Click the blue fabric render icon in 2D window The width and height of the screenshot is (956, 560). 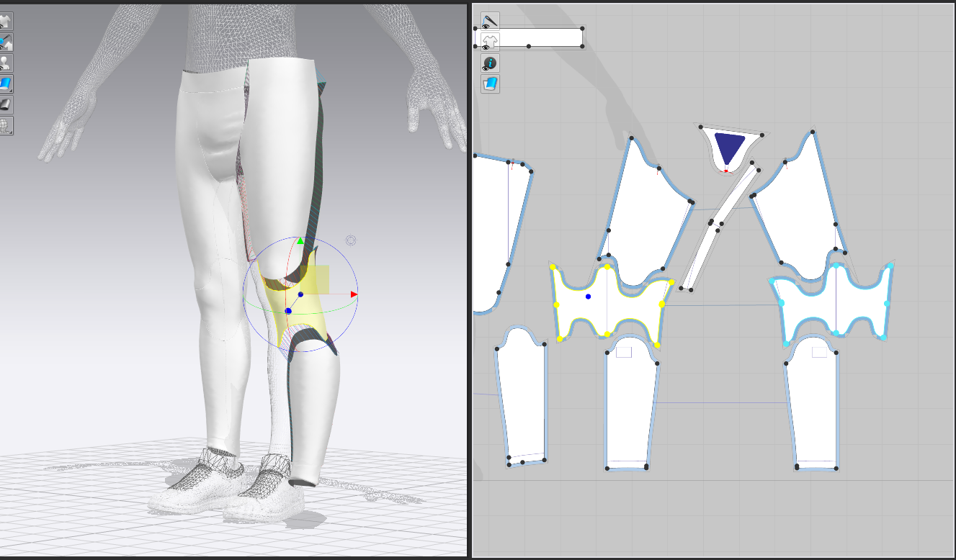pyautogui.click(x=490, y=84)
